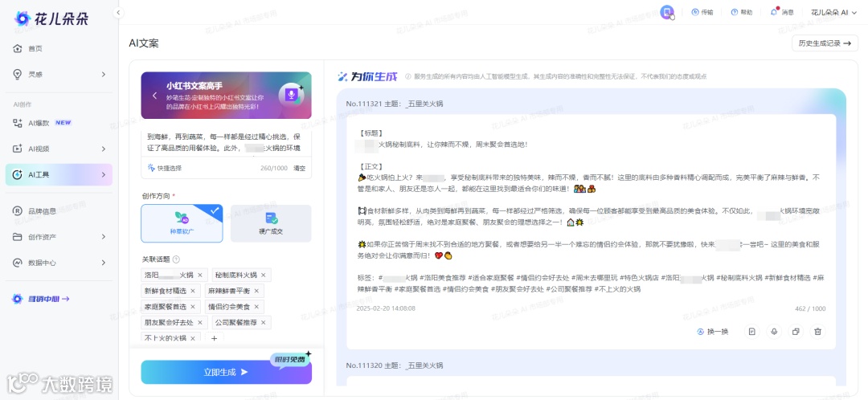Click the No.111320 result header
The width and height of the screenshot is (868, 400).
pos(394,365)
